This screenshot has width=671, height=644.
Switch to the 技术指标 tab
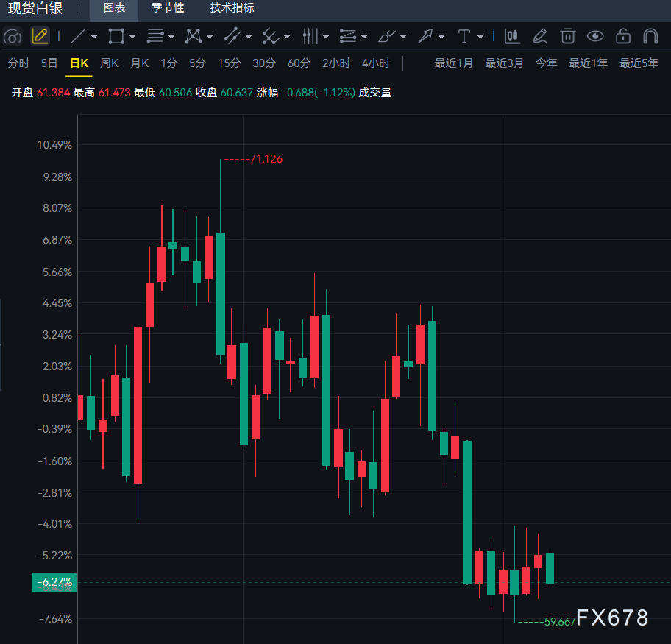[232, 8]
